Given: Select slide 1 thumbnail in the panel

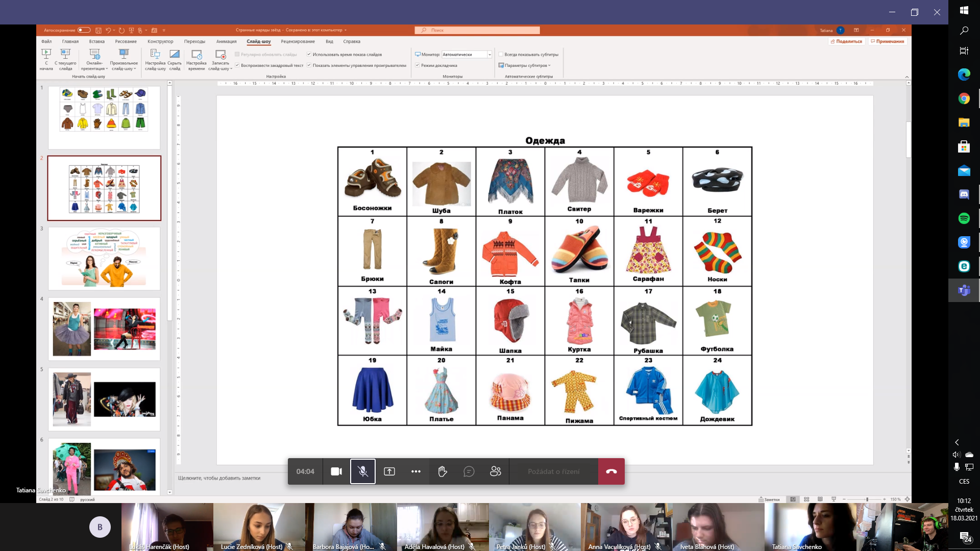Looking at the screenshot, I should pyautogui.click(x=104, y=117).
